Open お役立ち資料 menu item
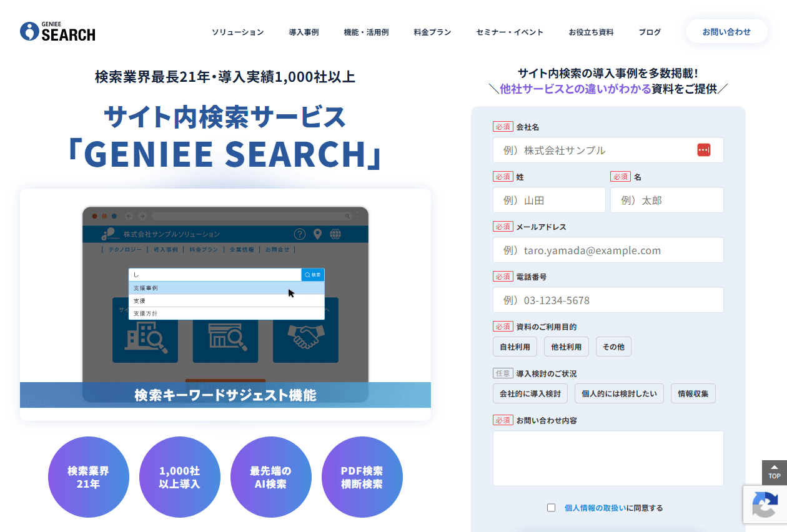 591,32
